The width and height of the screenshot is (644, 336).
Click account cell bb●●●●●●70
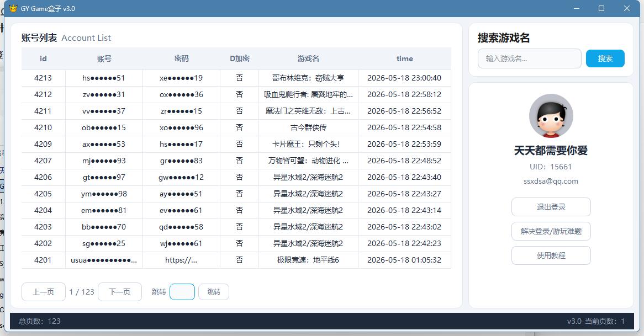click(x=103, y=227)
